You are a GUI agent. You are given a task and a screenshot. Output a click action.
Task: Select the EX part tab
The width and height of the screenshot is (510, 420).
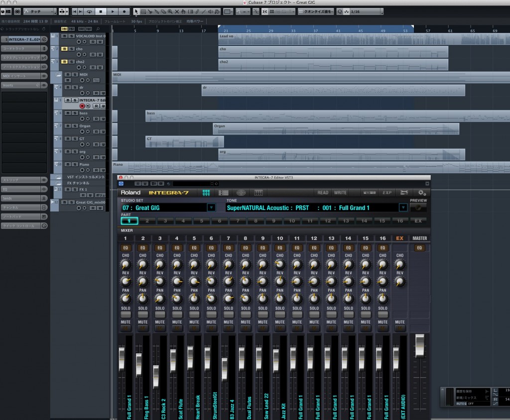[x=418, y=221]
